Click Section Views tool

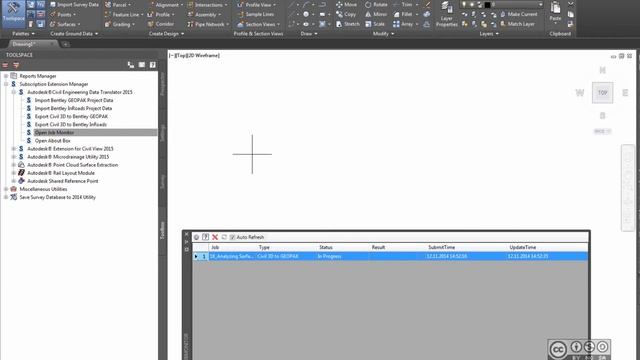259,24
